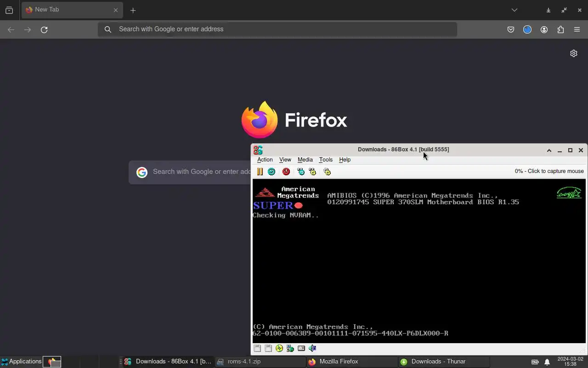Click the Firefox address bar

click(277, 29)
